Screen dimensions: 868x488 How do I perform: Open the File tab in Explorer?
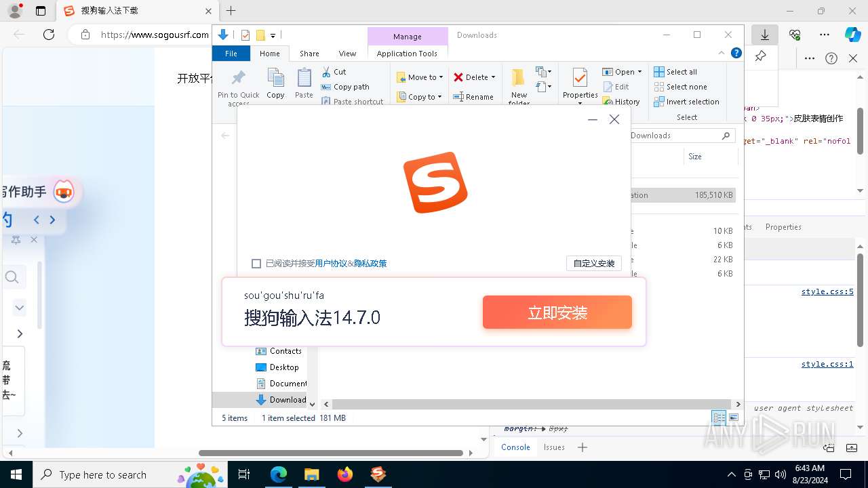click(231, 54)
